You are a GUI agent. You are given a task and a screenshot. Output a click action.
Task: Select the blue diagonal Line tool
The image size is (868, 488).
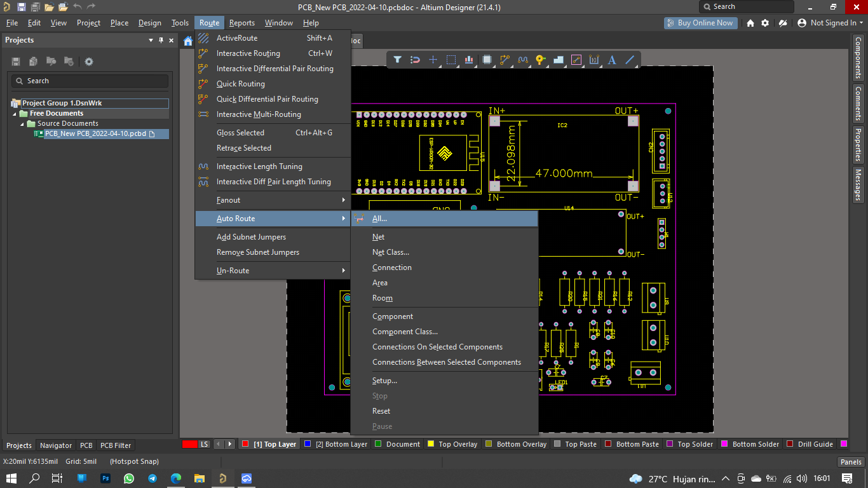pyautogui.click(x=630, y=60)
